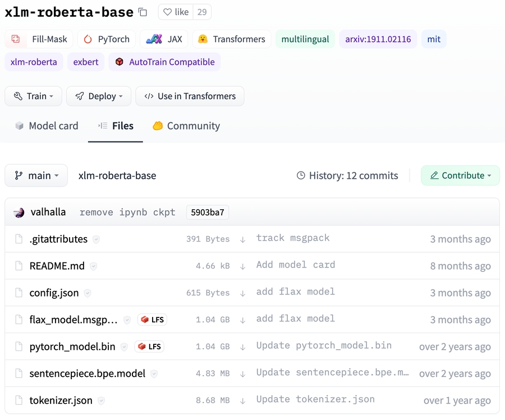Like the model with the heart button
505x420 pixels.
(x=176, y=12)
